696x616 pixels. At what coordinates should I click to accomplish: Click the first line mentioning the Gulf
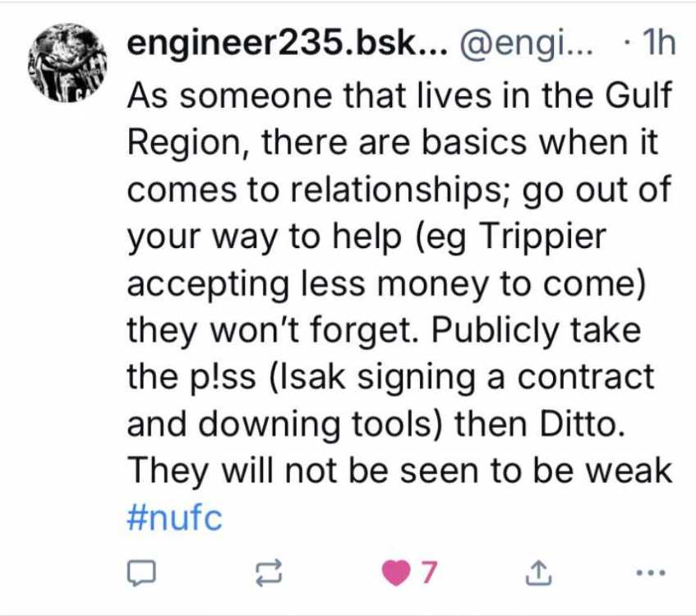[x=399, y=94]
